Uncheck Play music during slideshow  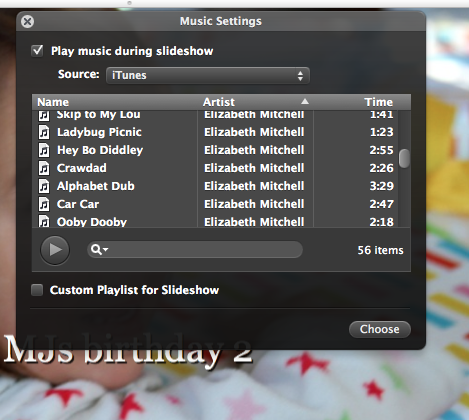pyautogui.click(x=37, y=51)
